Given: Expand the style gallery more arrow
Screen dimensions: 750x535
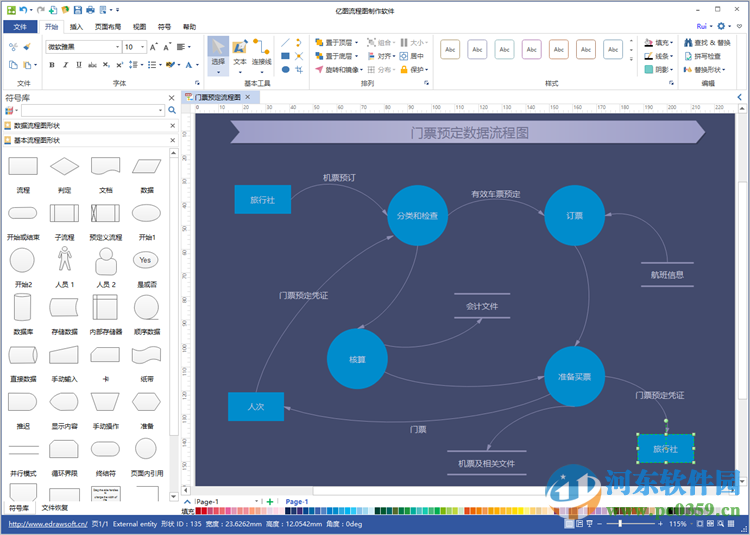Looking at the screenshot, I should point(631,59).
